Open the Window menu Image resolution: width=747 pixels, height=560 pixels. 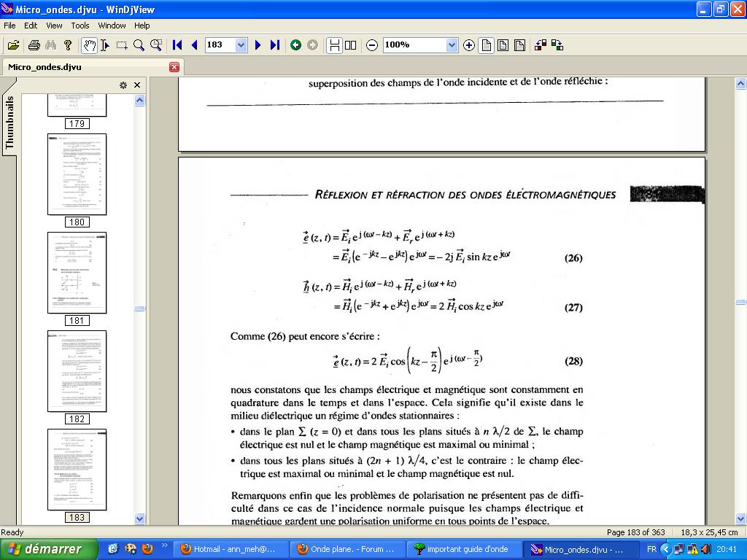pos(112,26)
